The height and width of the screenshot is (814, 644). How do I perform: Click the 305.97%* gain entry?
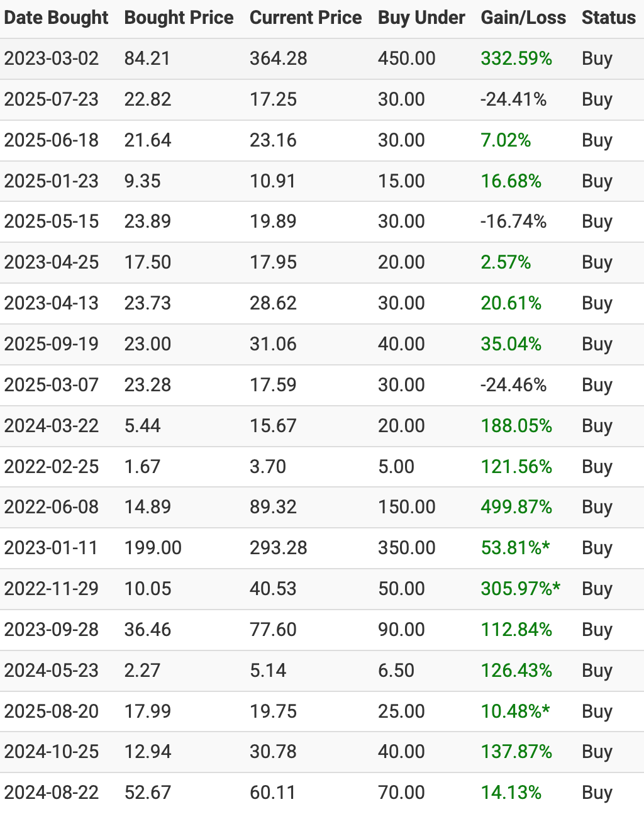520,589
